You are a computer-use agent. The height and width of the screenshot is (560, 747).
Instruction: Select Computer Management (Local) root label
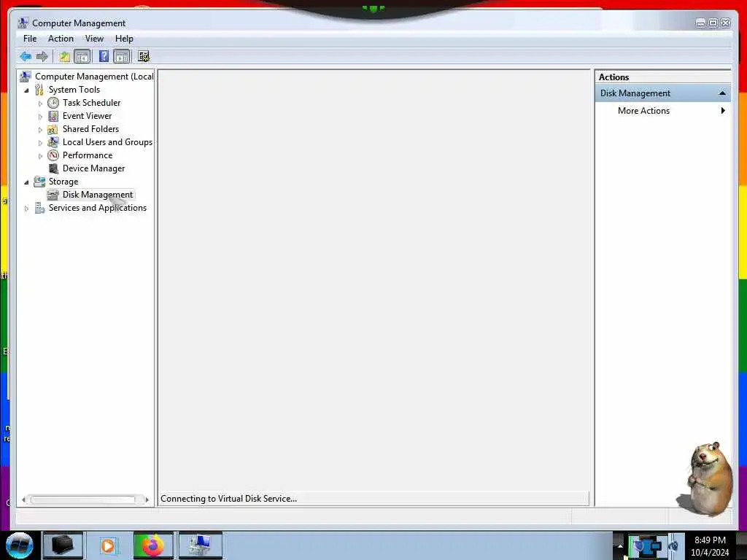point(94,77)
